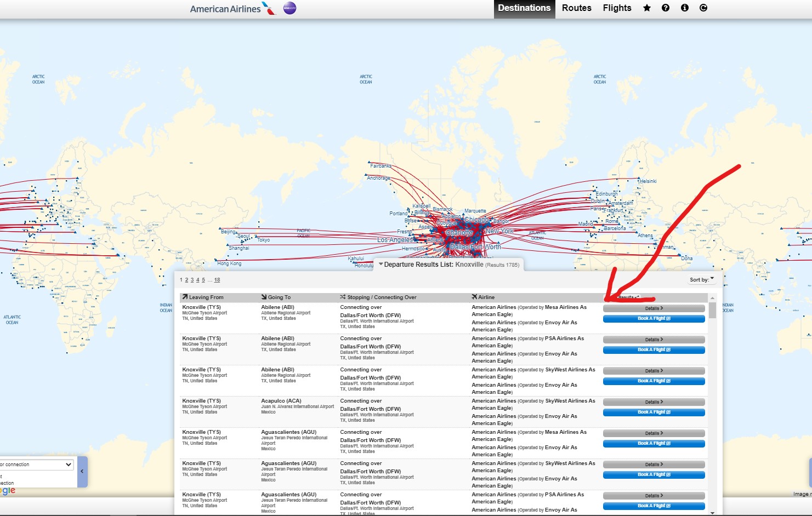The width and height of the screenshot is (812, 516).
Task: Click the Shanghai label on map
Action: click(x=239, y=248)
